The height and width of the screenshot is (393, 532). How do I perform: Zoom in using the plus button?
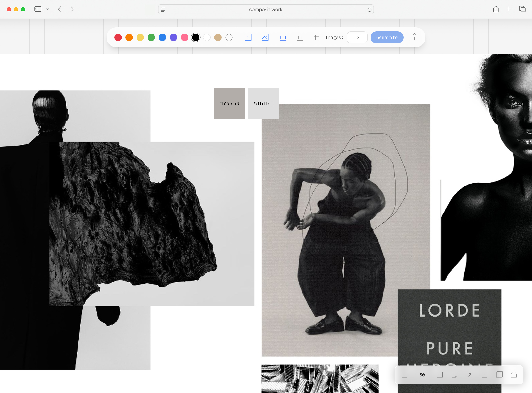click(440, 375)
